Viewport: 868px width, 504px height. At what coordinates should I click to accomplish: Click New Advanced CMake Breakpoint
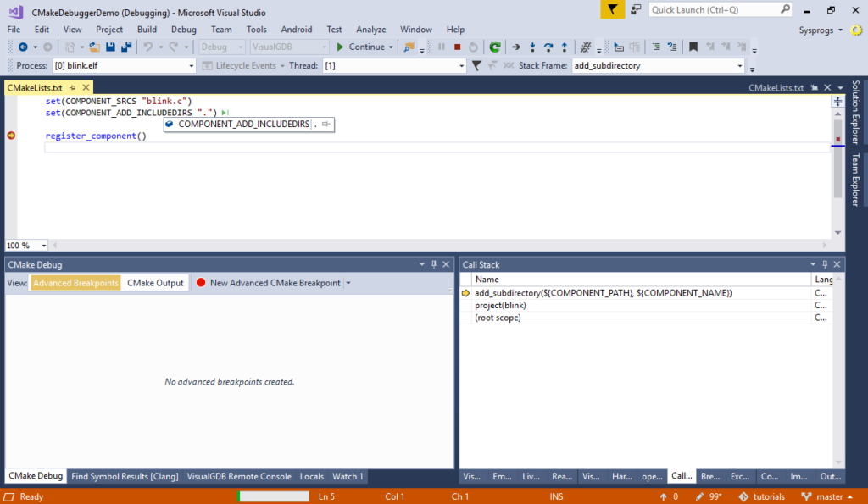click(x=274, y=283)
